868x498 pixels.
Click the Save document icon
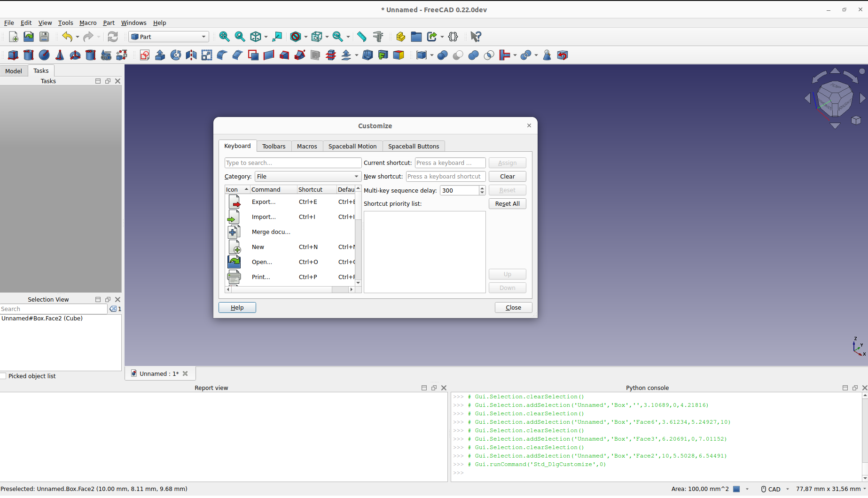pos(44,37)
